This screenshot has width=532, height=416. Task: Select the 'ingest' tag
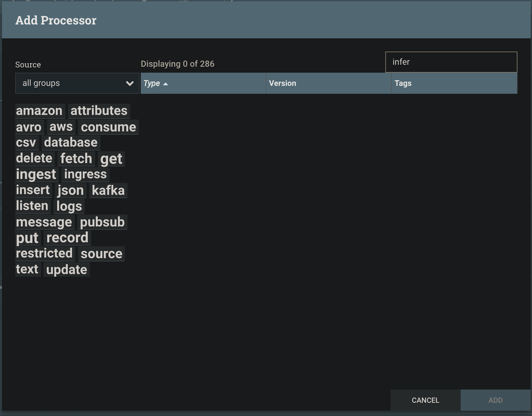click(36, 174)
